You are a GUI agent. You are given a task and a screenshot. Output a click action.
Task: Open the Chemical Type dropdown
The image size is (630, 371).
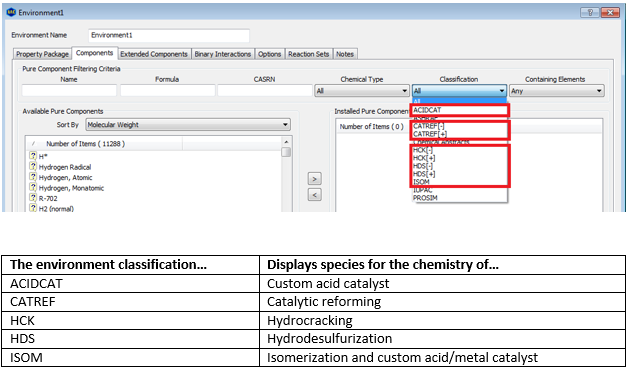(362, 91)
